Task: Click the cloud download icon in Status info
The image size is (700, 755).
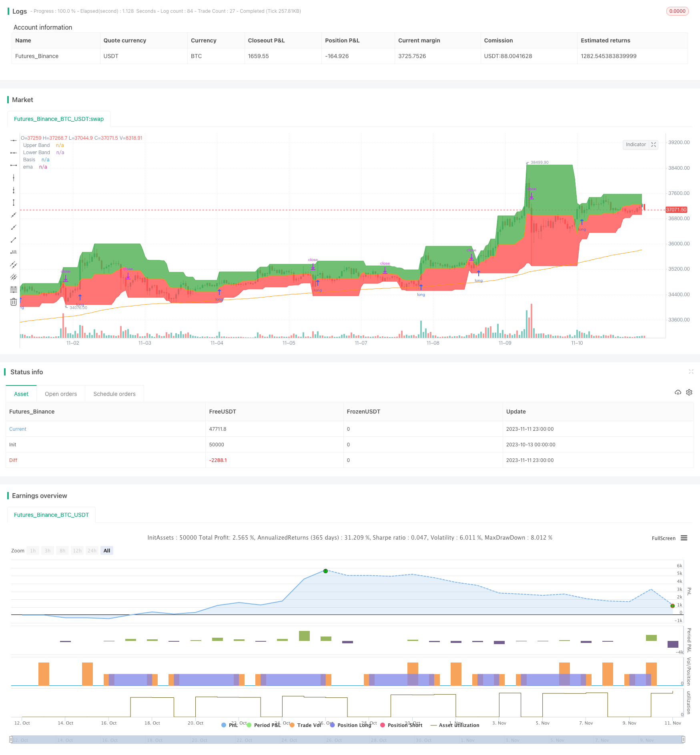Action: [x=678, y=392]
